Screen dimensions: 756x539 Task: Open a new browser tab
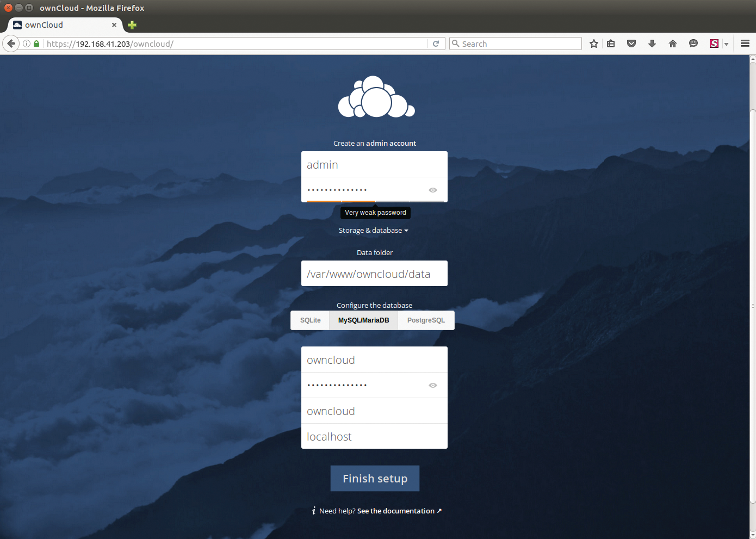click(132, 25)
